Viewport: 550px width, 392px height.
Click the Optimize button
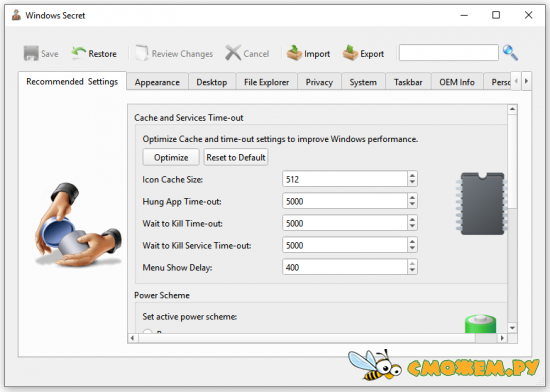click(171, 157)
